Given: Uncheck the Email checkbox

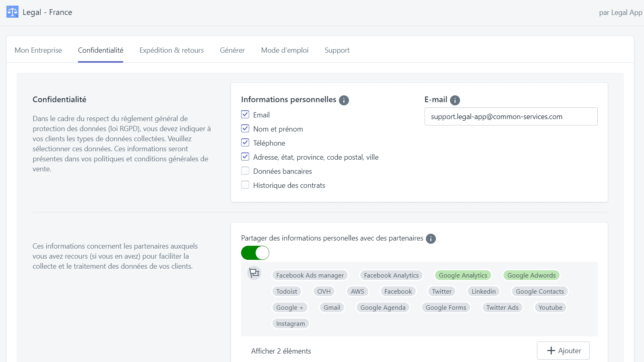Looking at the screenshot, I should click(x=245, y=115).
